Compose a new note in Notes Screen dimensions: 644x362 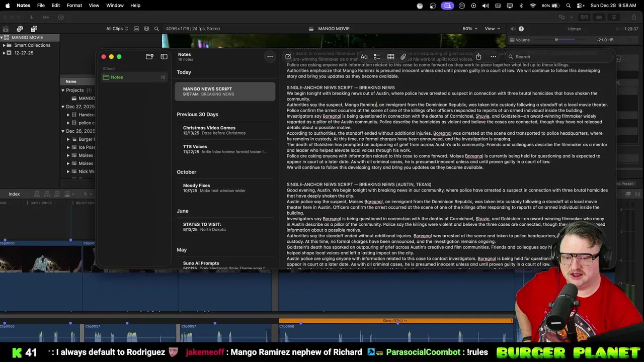[x=288, y=57]
